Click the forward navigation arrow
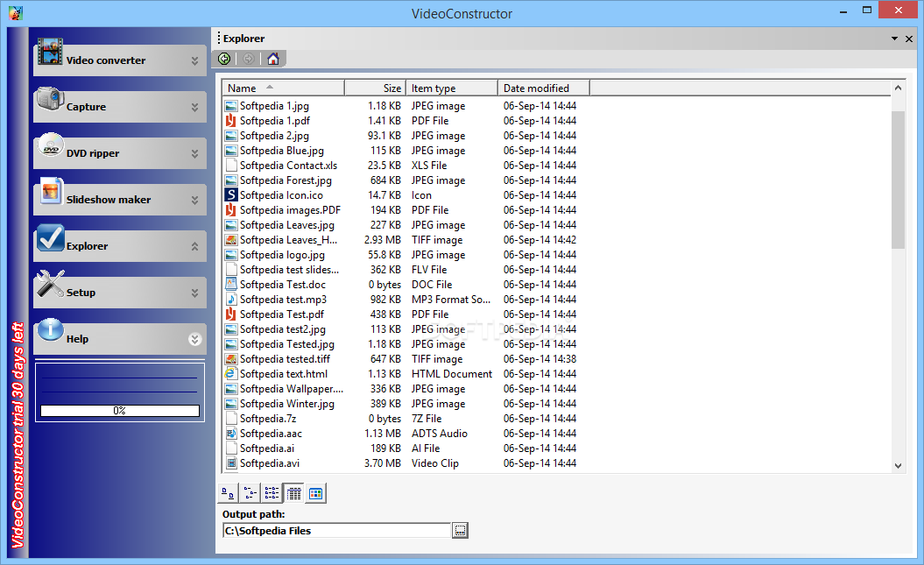924x565 pixels. 249,59
